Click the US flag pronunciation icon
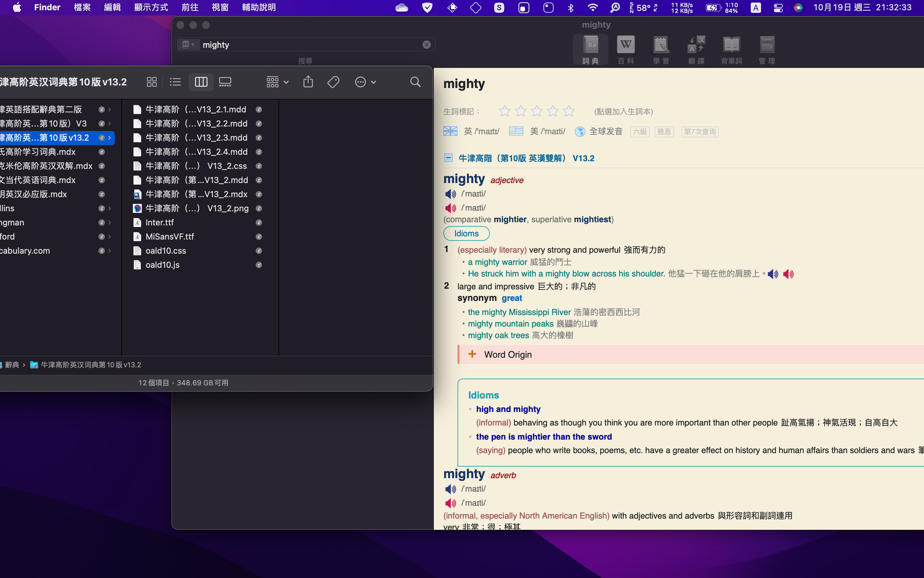The height and width of the screenshot is (578, 924). (516, 131)
